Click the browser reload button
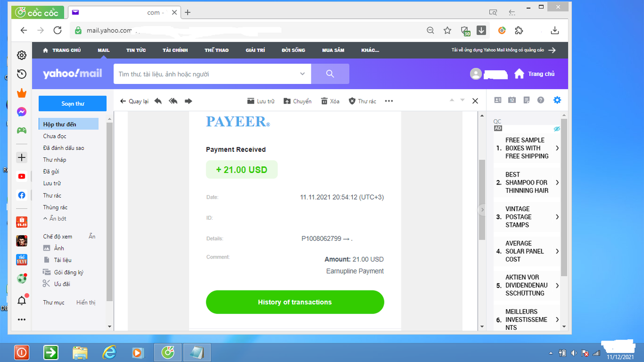644x362 pixels. point(57,30)
